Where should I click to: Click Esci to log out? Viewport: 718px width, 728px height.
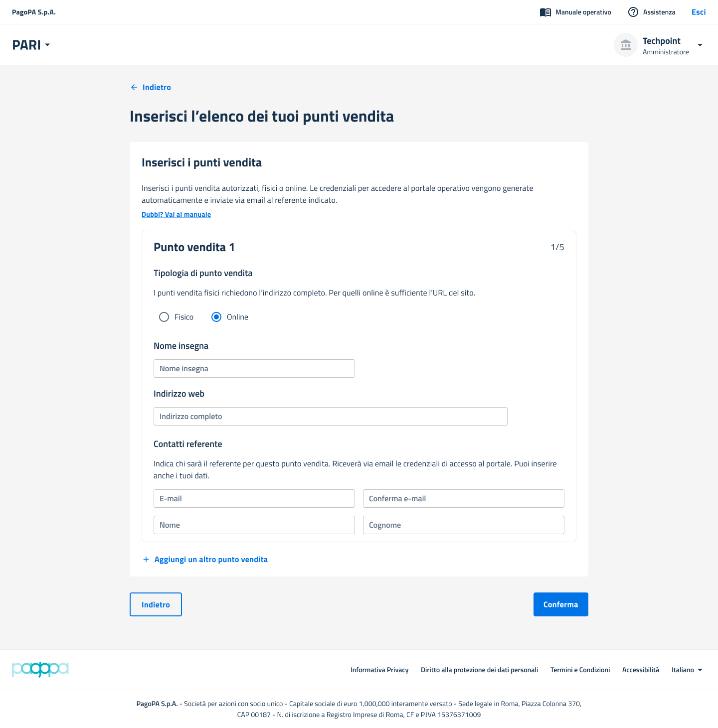point(698,12)
